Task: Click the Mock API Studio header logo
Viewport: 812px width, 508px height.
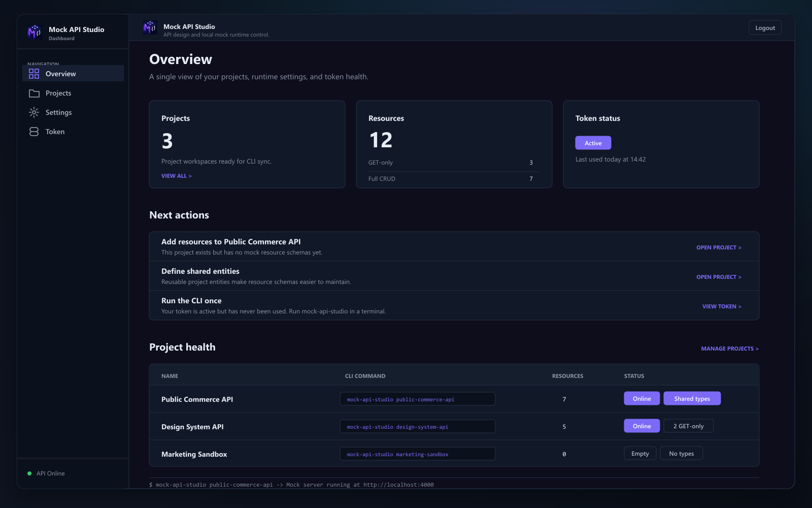Action: (150, 27)
